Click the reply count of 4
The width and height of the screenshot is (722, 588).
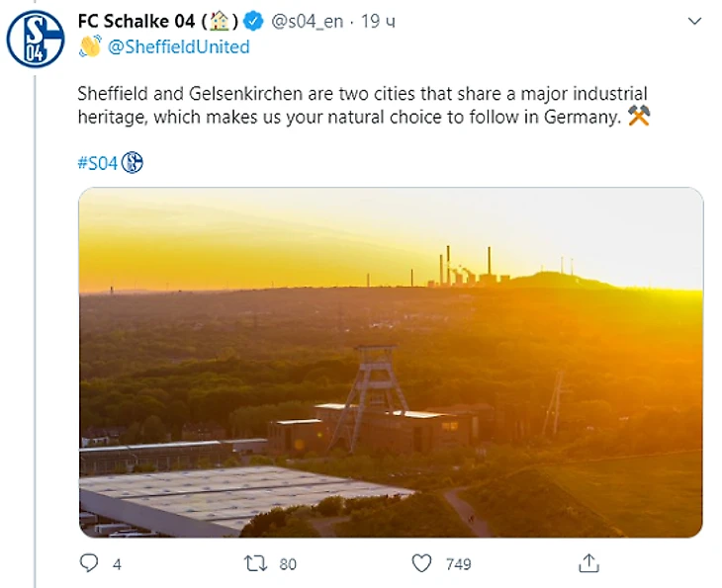[x=117, y=564]
